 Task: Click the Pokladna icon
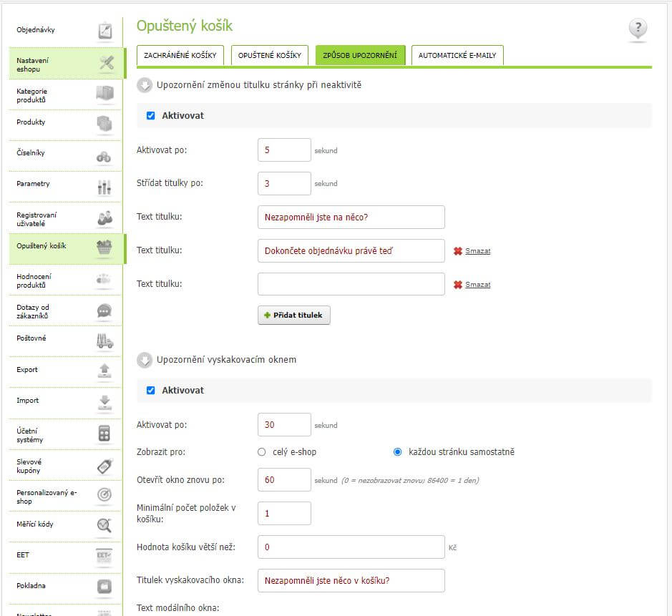(104, 587)
